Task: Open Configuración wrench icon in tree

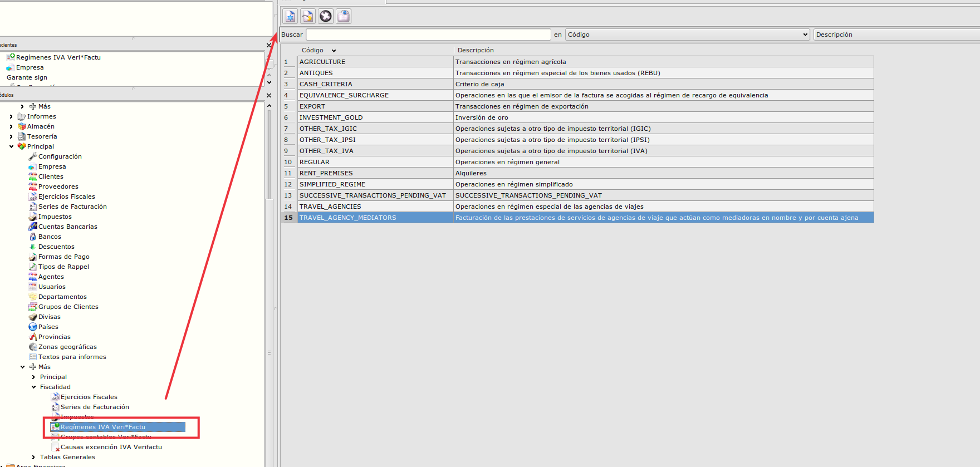Action: tap(33, 156)
